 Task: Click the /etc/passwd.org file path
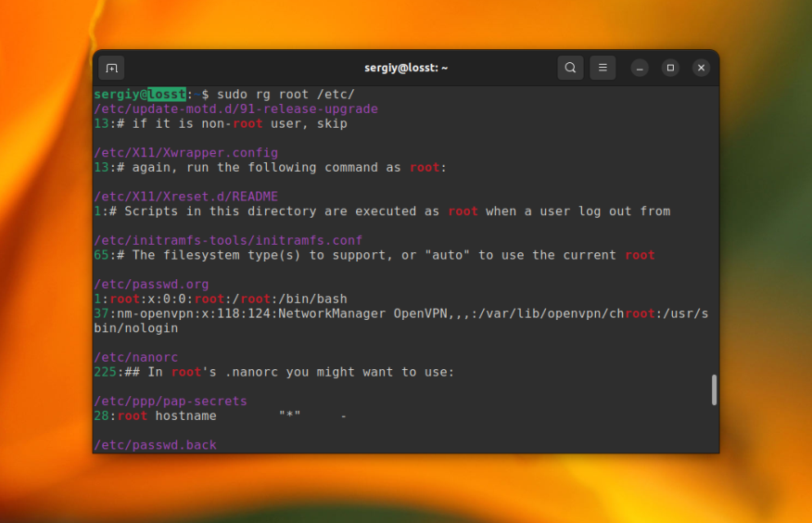point(151,284)
